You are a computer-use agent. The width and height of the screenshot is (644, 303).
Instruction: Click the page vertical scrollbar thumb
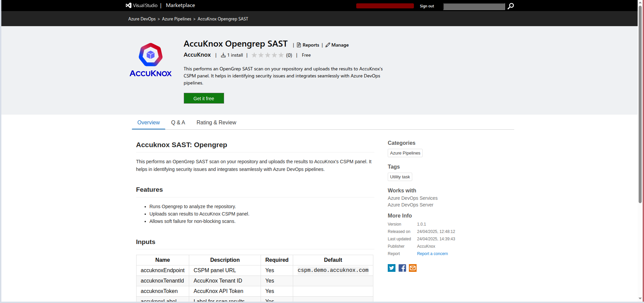pos(640,104)
